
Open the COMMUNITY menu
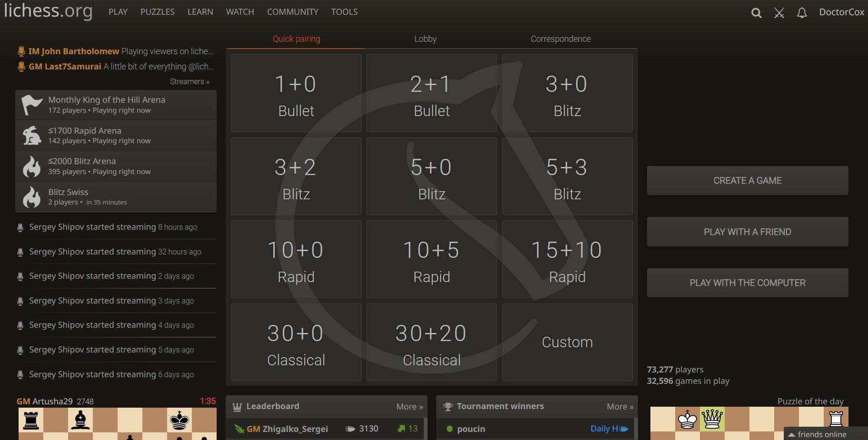tap(293, 12)
